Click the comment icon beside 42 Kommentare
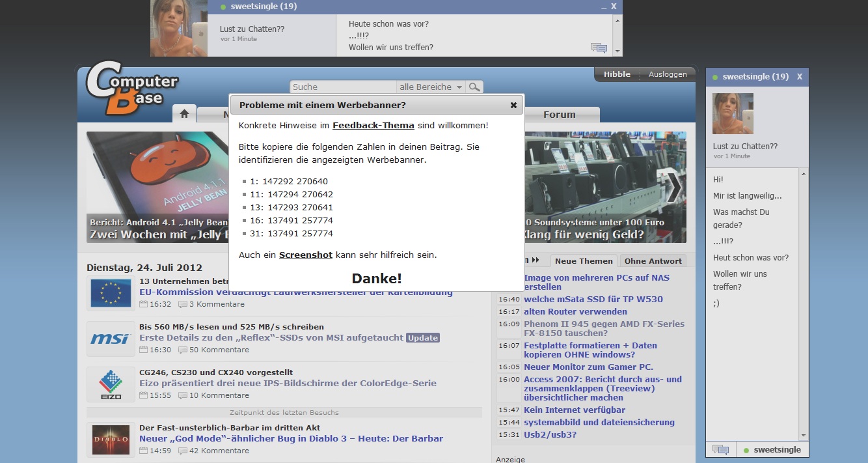This screenshot has height=463, width=868. (x=183, y=451)
